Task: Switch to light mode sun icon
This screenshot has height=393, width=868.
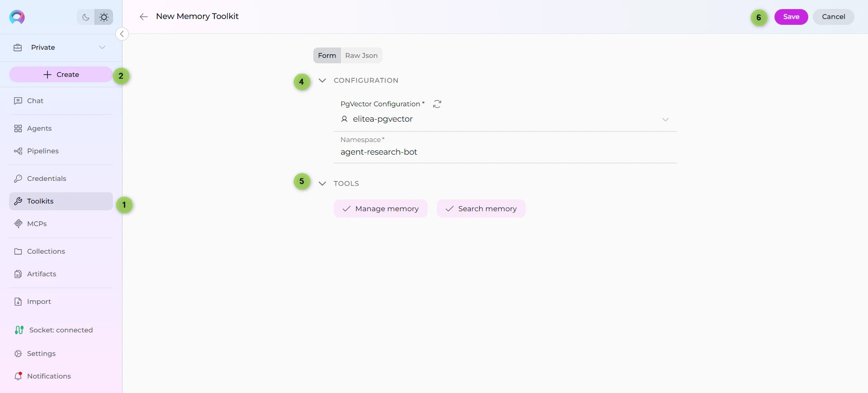Action: pos(104,17)
